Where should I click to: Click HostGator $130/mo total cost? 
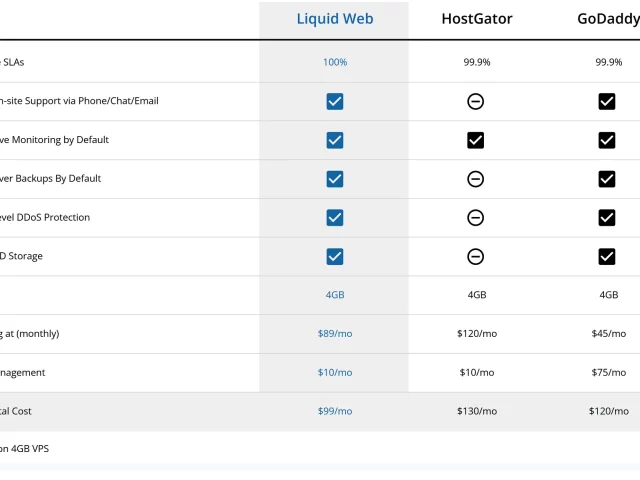[477, 411]
